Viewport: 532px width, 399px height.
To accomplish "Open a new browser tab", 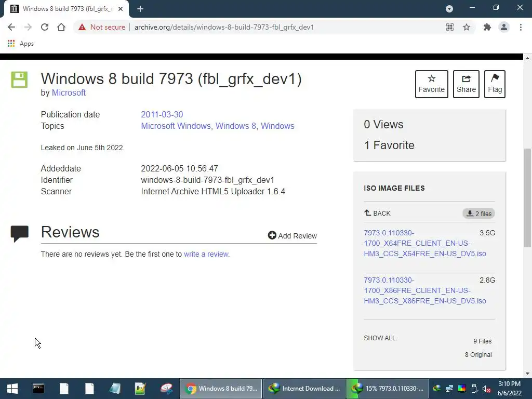I will (x=140, y=9).
